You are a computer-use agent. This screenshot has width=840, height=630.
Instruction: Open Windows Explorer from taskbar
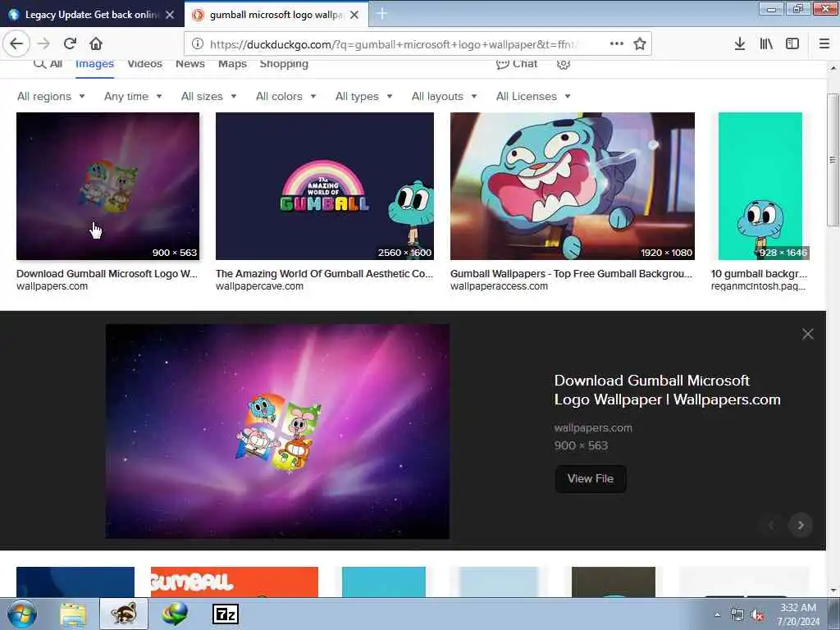point(73,614)
